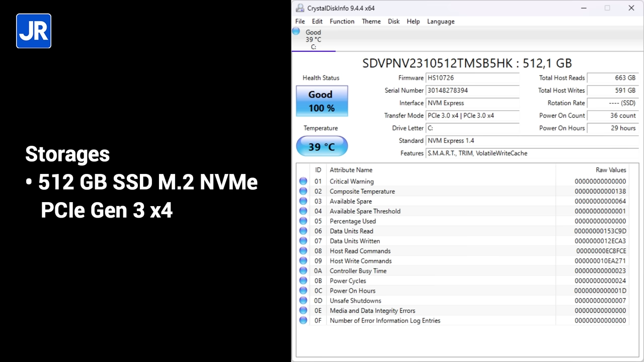Click the 39 °C temperature button

click(x=321, y=146)
